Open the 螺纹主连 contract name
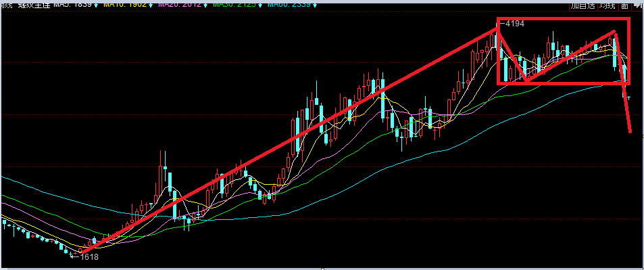This screenshot has height=270, width=644. click(x=34, y=4)
